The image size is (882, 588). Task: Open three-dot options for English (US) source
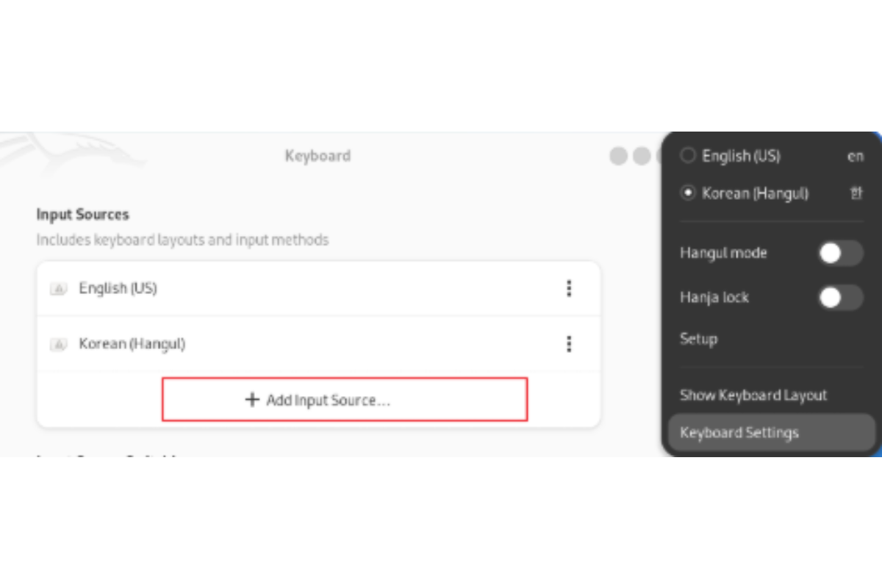click(569, 289)
